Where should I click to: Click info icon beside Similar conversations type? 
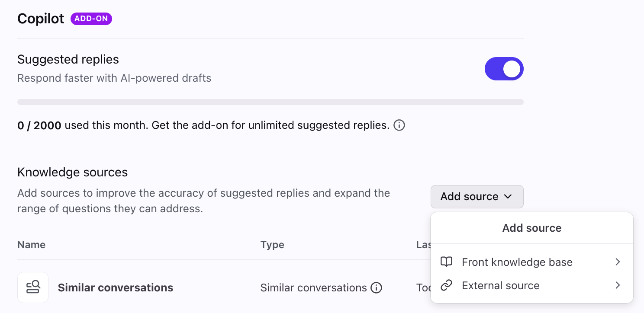tap(377, 287)
